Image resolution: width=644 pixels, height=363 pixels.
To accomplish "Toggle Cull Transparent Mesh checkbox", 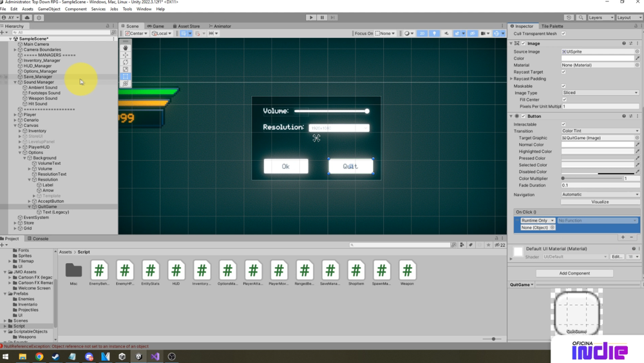I will [563, 34].
